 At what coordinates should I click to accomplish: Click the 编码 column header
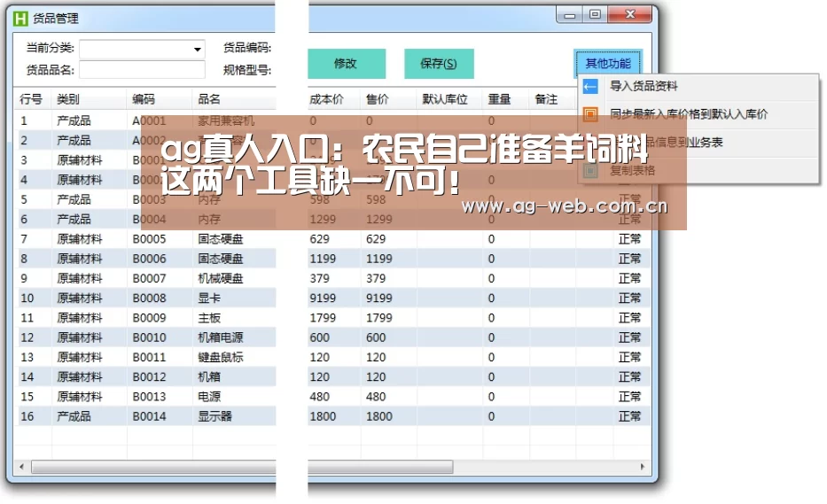(144, 99)
